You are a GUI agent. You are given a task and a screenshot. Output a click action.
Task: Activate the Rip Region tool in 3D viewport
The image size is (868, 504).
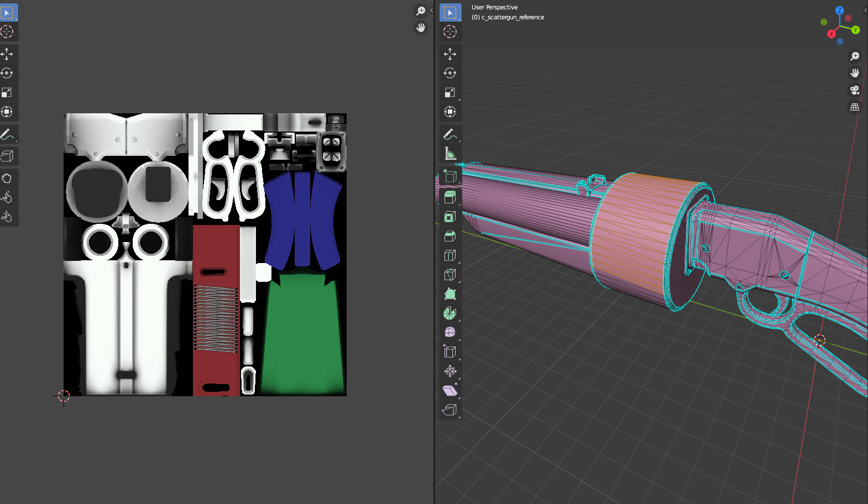[450, 410]
